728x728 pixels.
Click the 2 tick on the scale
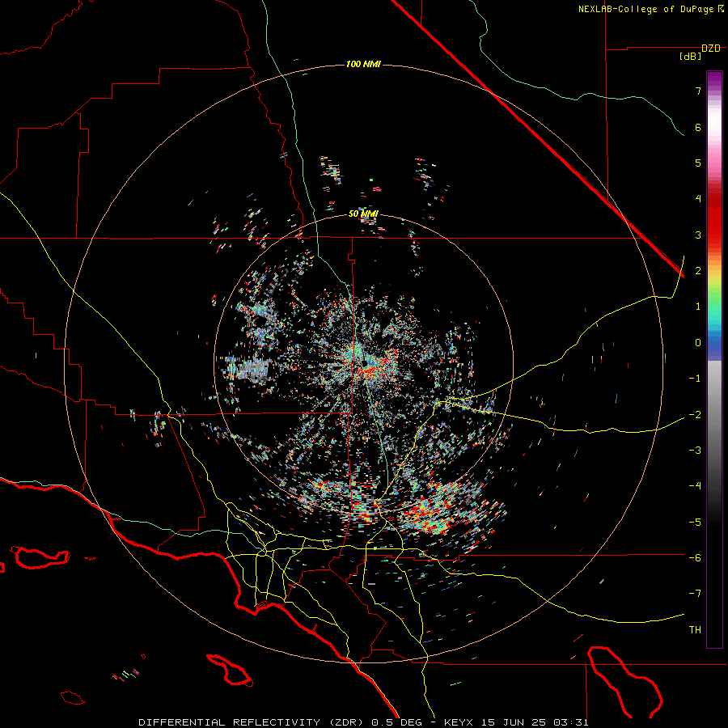tap(698, 271)
